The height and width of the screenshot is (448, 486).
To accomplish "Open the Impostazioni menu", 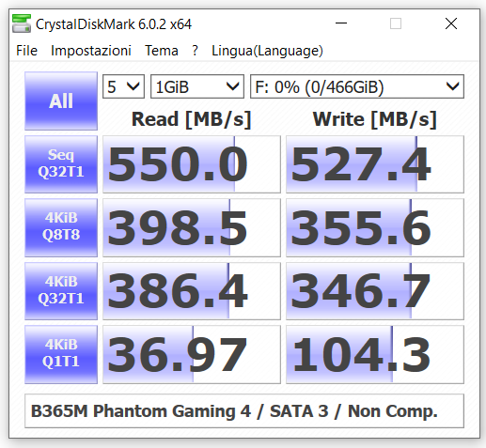I will pyautogui.click(x=91, y=51).
